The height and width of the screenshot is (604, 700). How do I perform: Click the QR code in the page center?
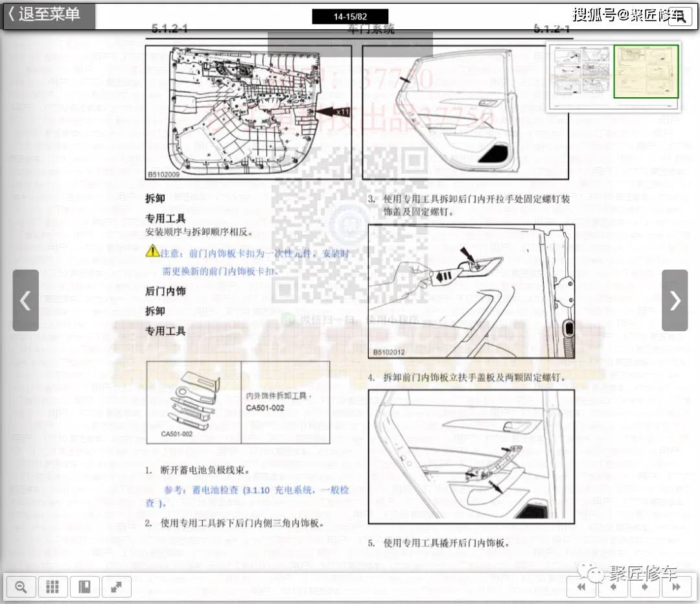tap(350, 227)
